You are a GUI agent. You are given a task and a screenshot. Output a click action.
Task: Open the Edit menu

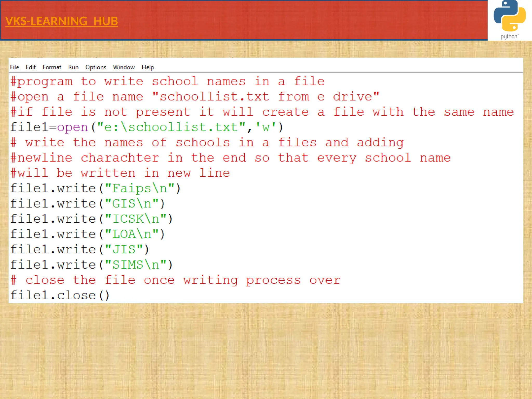click(x=31, y=67)
